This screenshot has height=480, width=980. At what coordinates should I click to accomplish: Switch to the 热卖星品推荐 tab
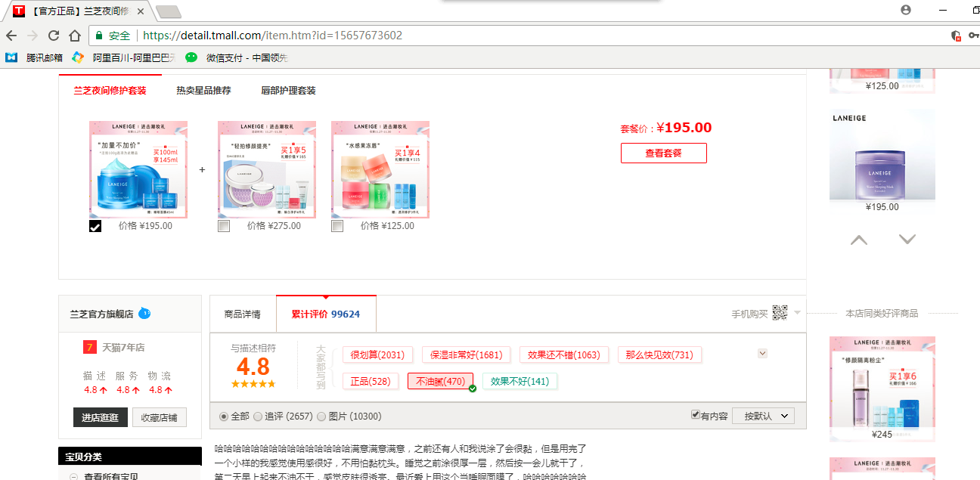(203, 91)
